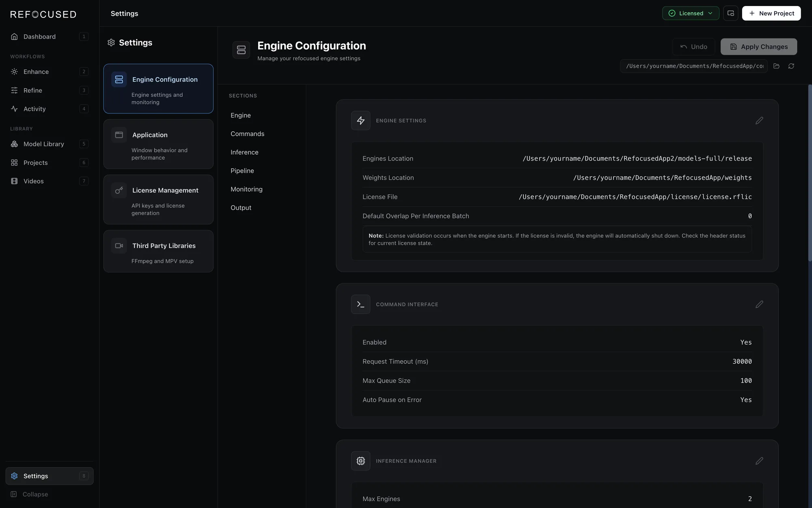Viewport: 812px width, 508px height.
Task: Open the Activity page
Action: pos(50,109)
